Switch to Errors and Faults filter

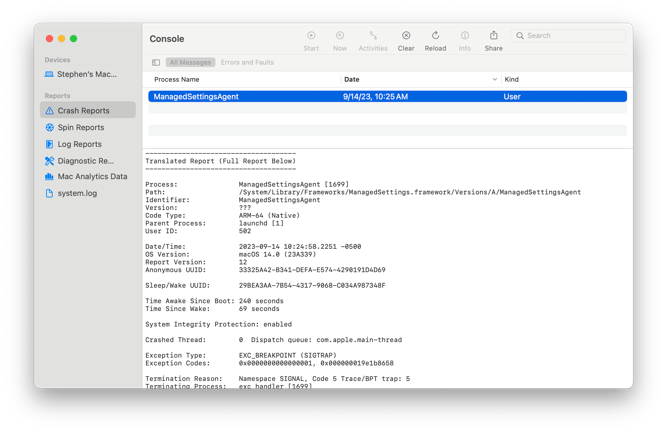247,63
